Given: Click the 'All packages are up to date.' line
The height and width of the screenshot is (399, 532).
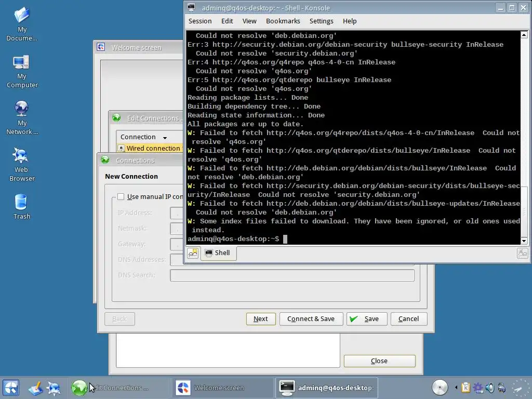Looking at the screenshot, I should (245, 124).
